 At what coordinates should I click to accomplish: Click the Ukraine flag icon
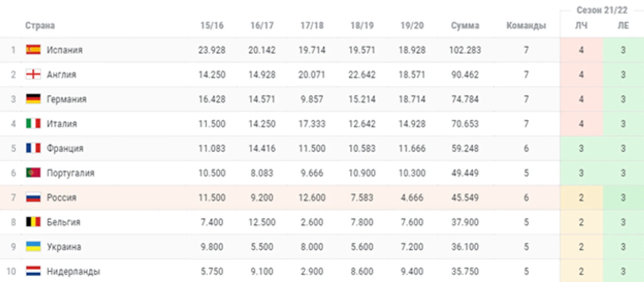(x=33, y=246)
